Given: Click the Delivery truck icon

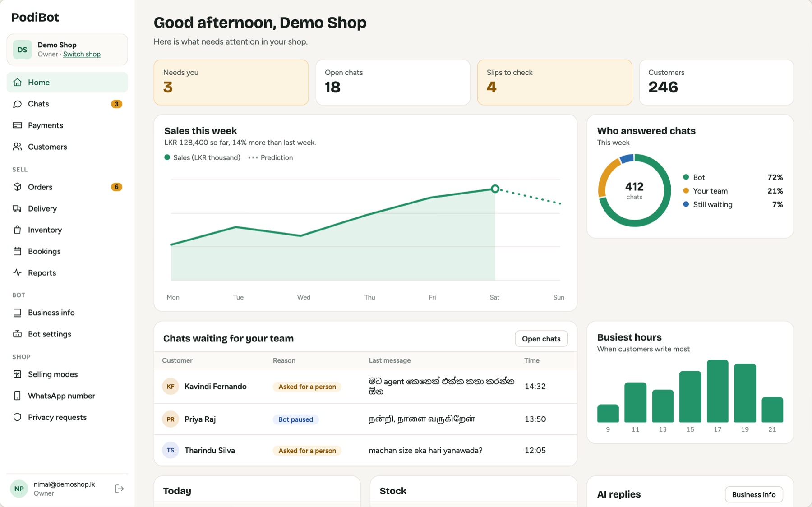Looking at the screenshot, I should tap(17, 208).
